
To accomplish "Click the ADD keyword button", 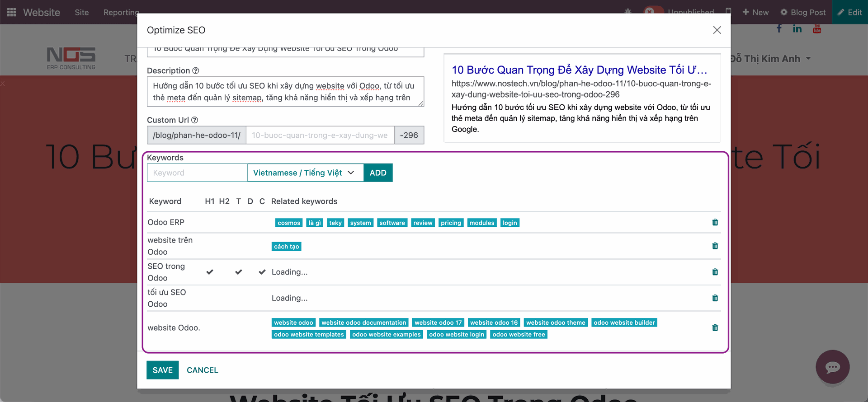I will point(378,173).
